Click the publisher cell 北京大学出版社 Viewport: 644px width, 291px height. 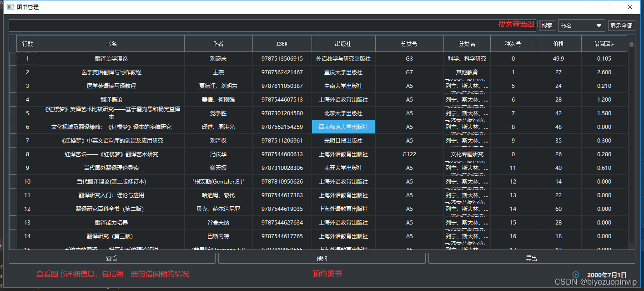pyautogui.click(x=343, y=113)
